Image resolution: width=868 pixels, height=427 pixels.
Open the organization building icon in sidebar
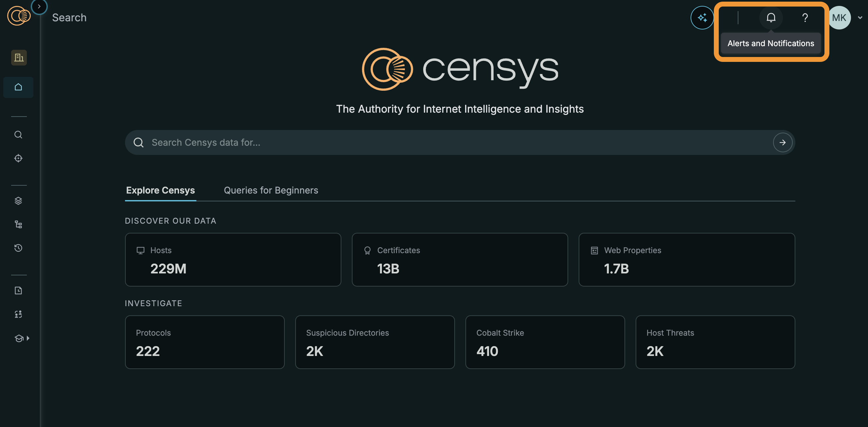pyautogui.click(x=19, y=58)
